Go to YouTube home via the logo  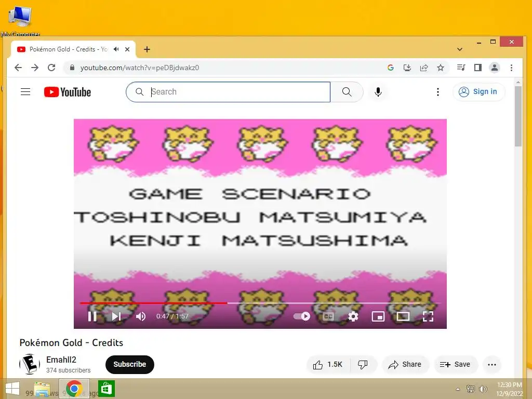[68, 92]
